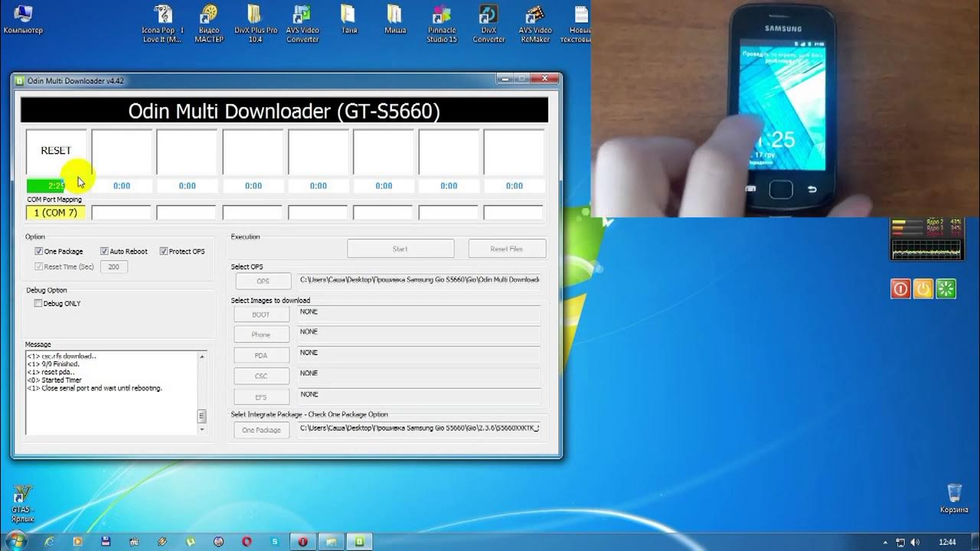Click the PDA image button
The height and width of the screenshot is (551, 980).
tap(261, 355)
